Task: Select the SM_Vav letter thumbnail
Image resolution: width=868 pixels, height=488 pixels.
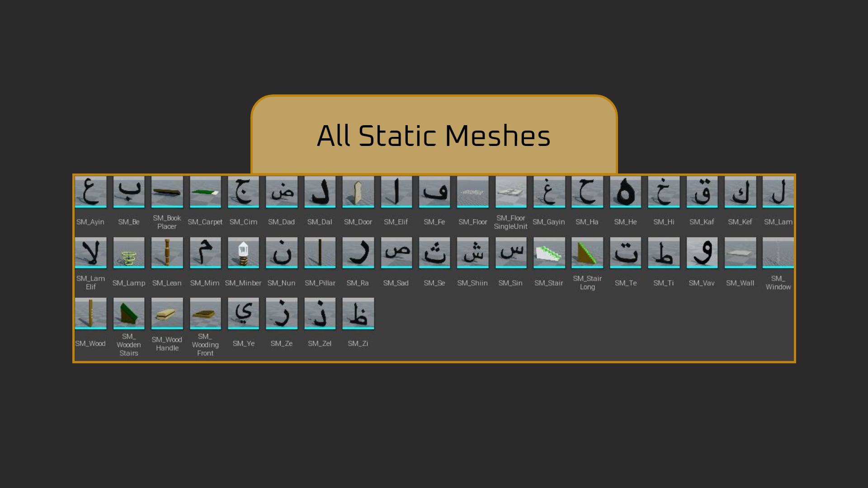Action: 702,253
